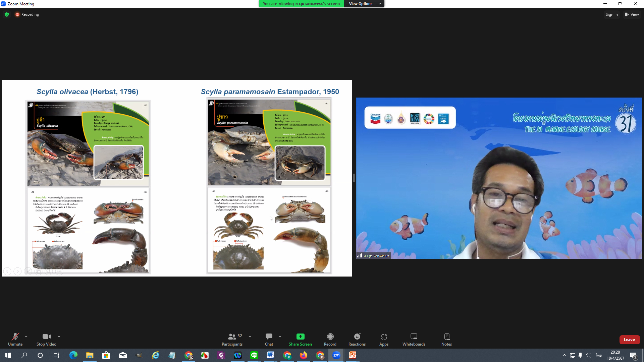Open the Notes panel
Viewport: 644px width, 362px height.
click(x=446, y=339)
